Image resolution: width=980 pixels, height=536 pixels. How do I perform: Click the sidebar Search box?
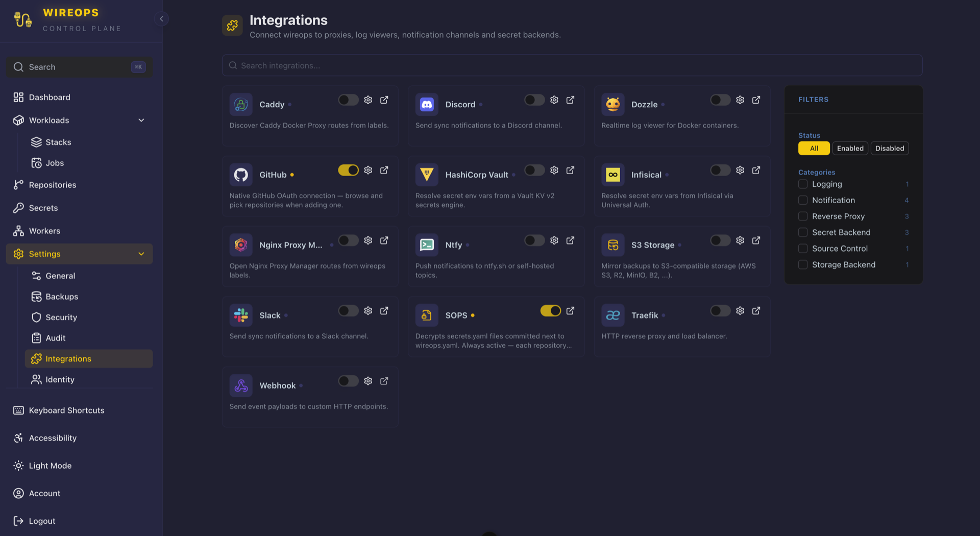coord(79,67)
